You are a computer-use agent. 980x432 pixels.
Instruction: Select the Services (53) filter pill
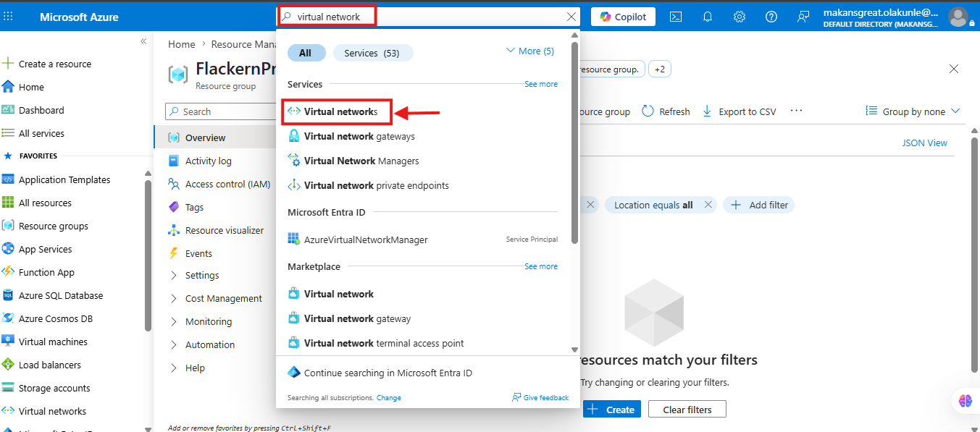(x=372, y=53)
